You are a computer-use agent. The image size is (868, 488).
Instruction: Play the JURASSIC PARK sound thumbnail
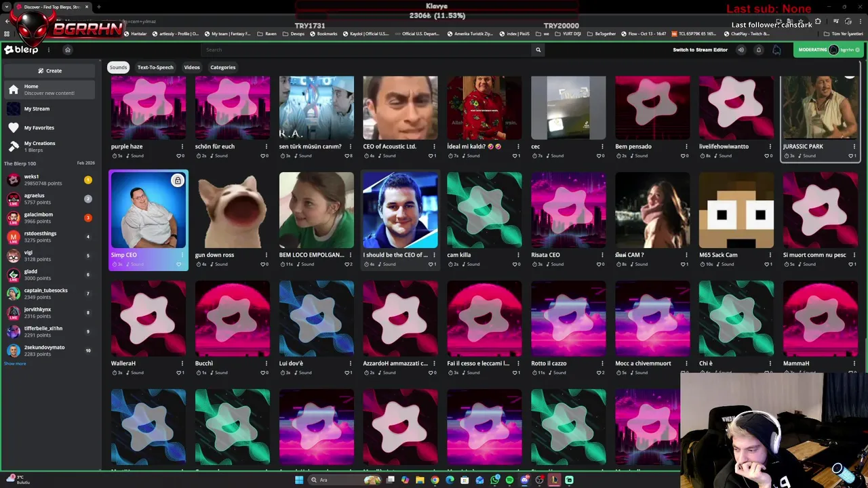pos(820,107)
